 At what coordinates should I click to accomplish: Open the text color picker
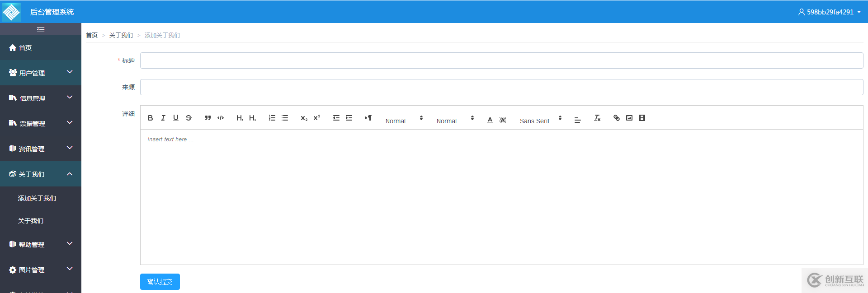[x=490, y=120]
